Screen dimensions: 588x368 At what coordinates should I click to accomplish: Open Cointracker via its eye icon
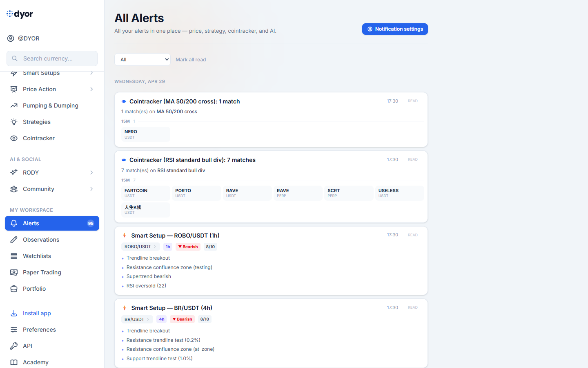(x=14, y=138)
